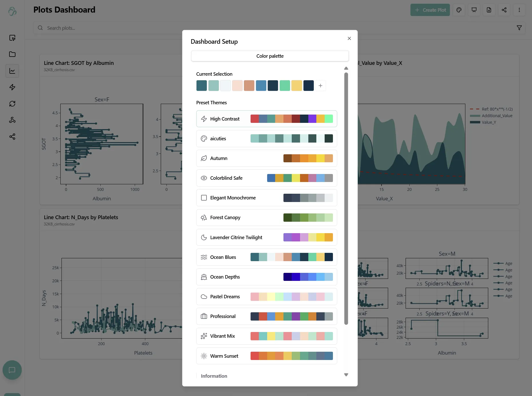Screen dimensions: 532x396
Task: Click the refresh icon in the left sidebar
Action: tap(12, 104)
